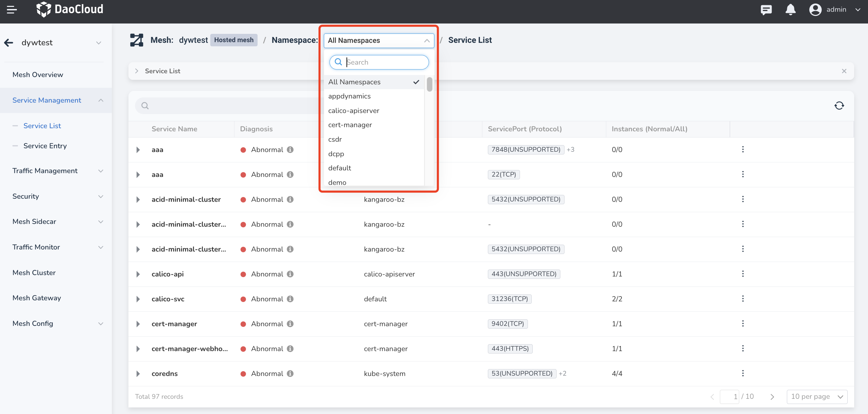
Task: Open more actions for acid-minimal-cluster row
Action: (743, 199)
